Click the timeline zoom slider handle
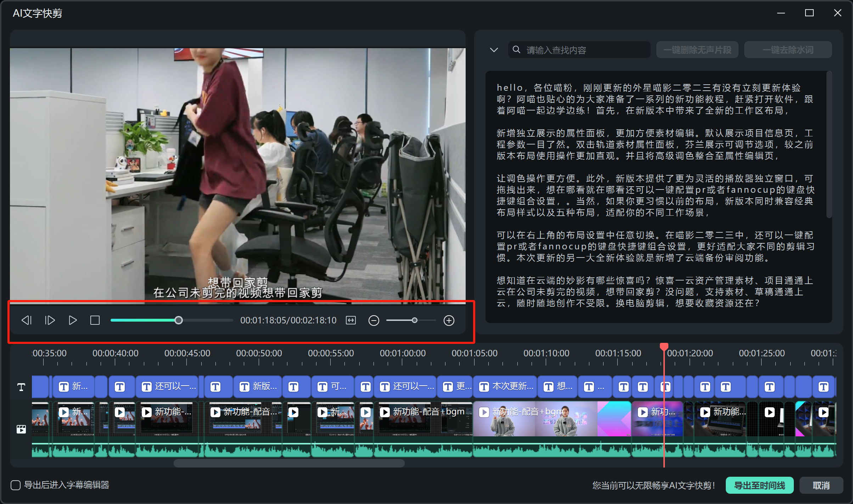 [414, 321]
